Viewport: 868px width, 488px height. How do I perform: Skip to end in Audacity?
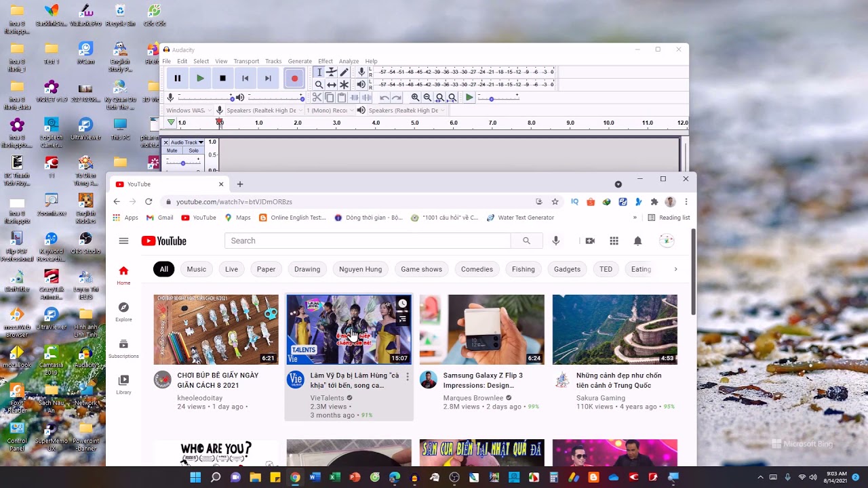(268, 79)
